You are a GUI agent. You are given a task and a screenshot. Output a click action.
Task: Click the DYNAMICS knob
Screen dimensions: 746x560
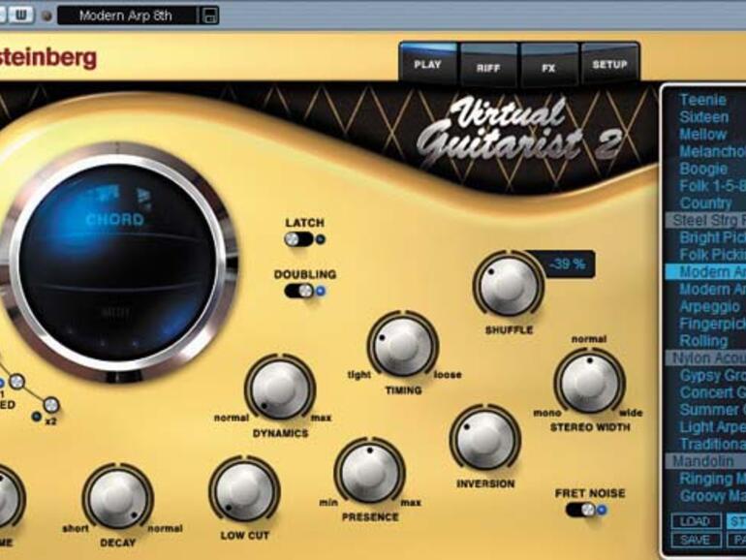click(x=280, y=389)
